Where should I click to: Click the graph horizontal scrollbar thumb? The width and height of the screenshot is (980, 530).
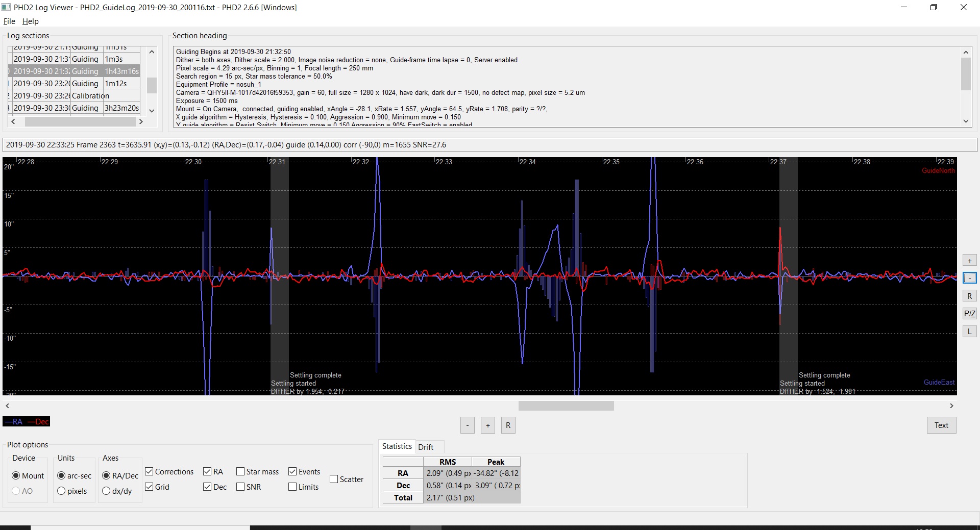(x=566, y=406)
